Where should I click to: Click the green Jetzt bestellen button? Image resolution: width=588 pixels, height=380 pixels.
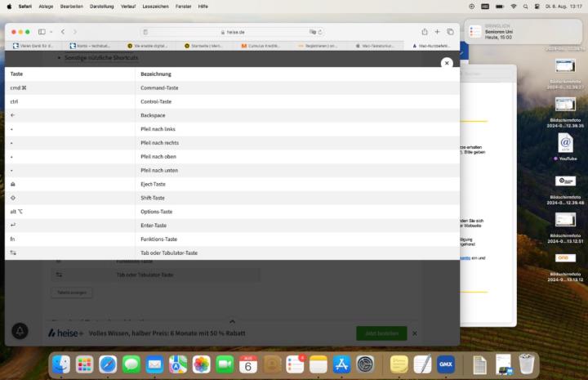tap(381, 333)
